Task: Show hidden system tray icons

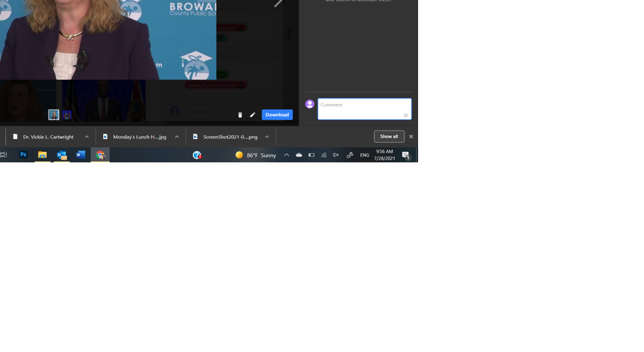Action: pyautogui.click(x=286, y=155)
